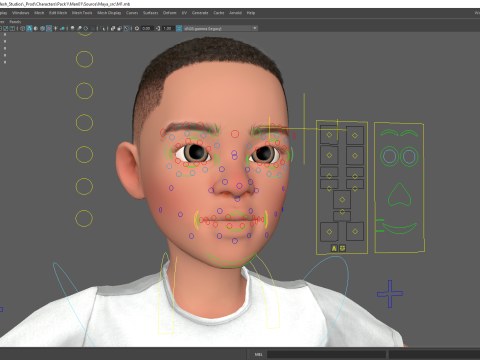
Task: Click the gamma value field 1.00
Action: (x=168, y=28)
